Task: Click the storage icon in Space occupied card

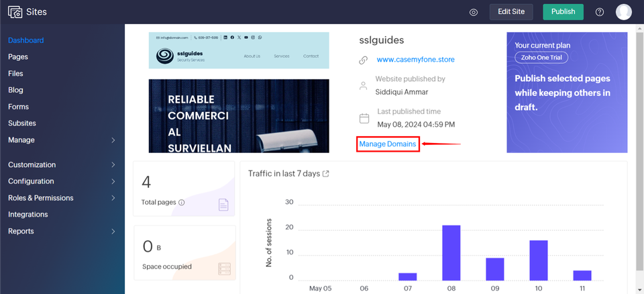Action: click(x=224, y=269)
